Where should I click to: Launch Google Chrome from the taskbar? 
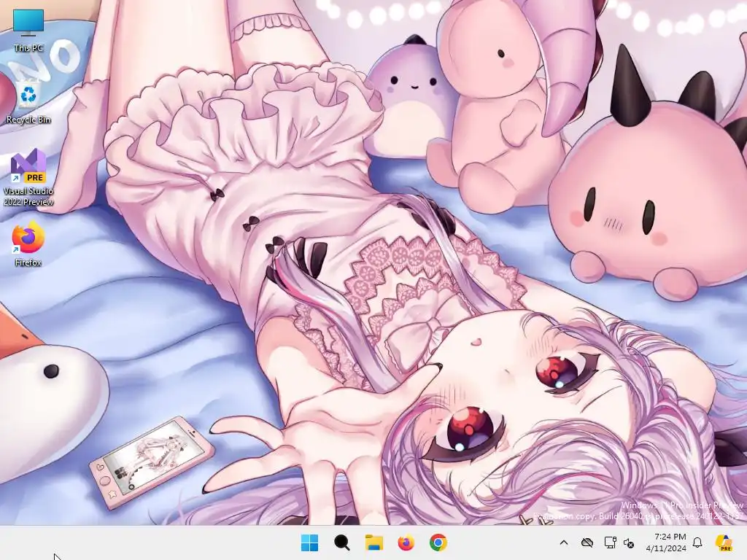[438, 542]
